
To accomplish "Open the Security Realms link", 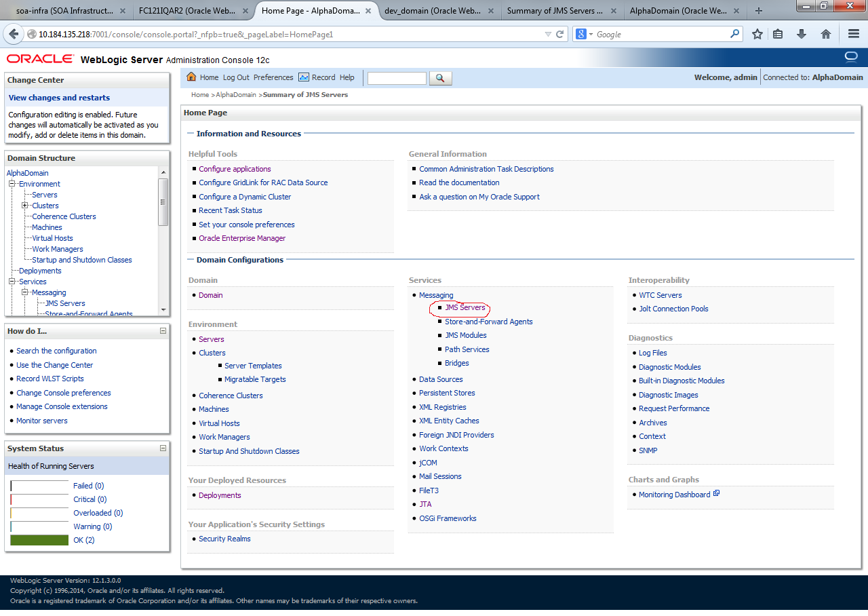I will click(x=224, y=539).
